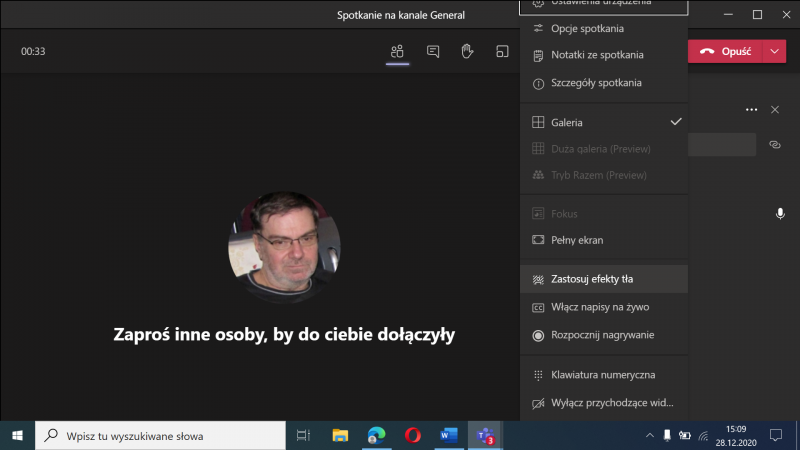Screen dimensions: 800x450
Task: Choose Zastosuj efekty tła
Action: click(x=604, y=279)
